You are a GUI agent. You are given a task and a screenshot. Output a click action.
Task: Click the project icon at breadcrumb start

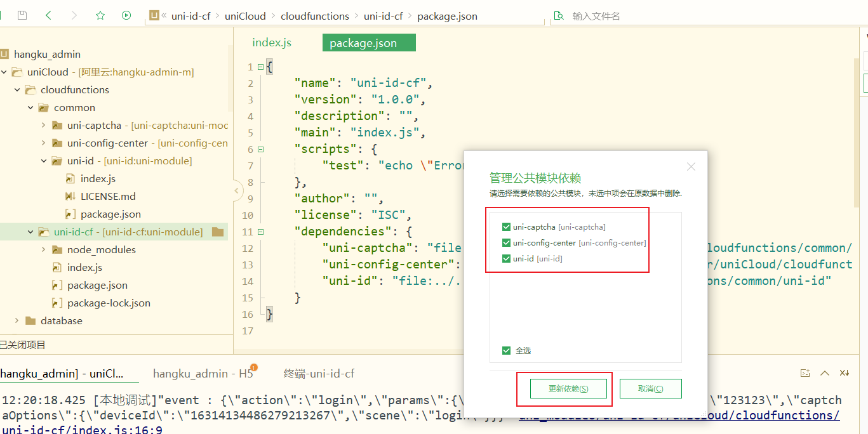pyautogui.click(x=154, y=16)
